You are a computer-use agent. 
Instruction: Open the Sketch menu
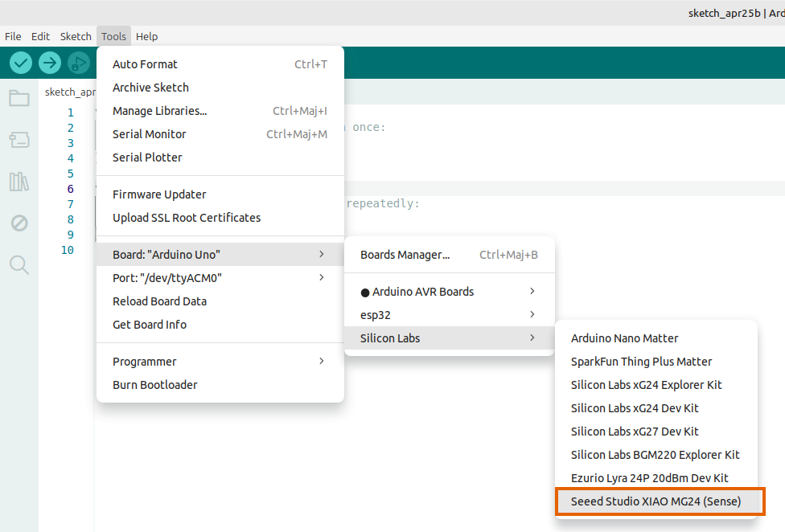coord(76,36)
